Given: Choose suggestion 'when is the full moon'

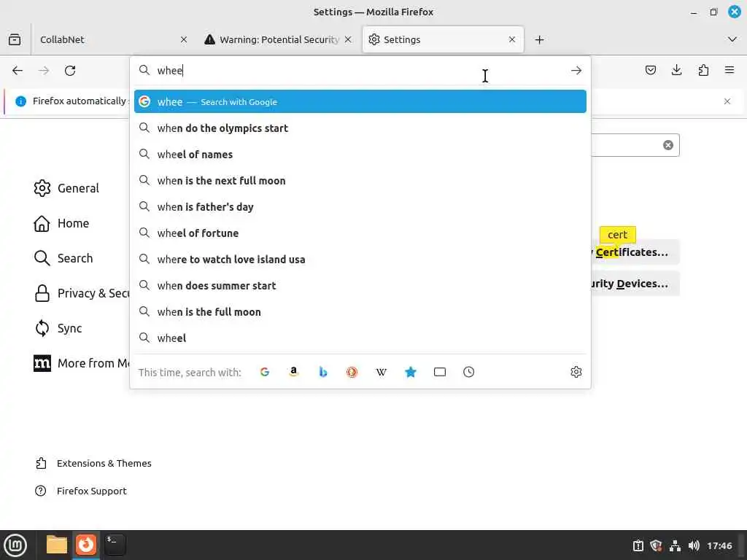Looking at the screenshot, I should [360, 312].
